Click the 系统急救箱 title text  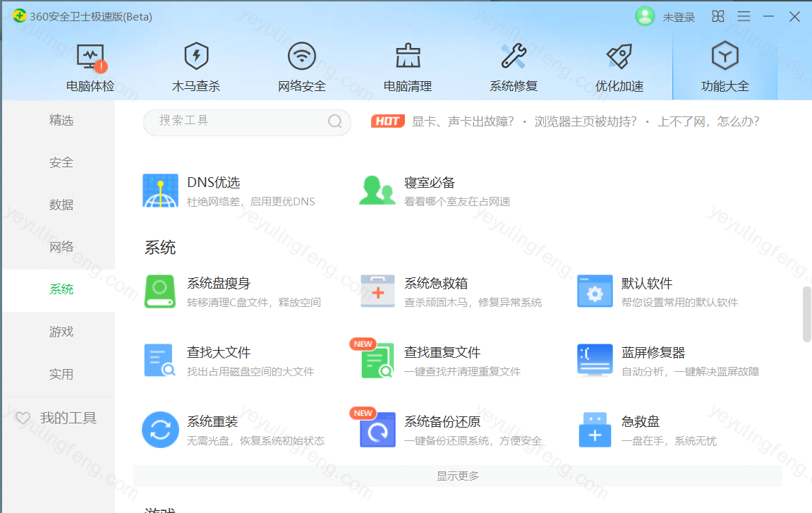pyautogui.click(x=436, y=284)
